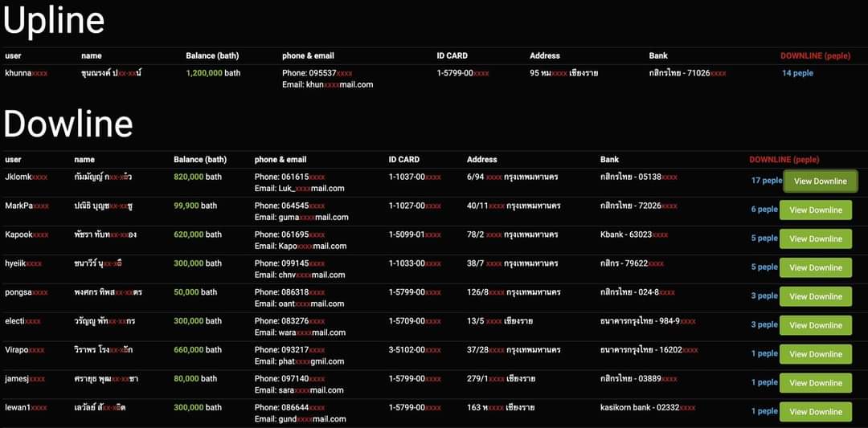Click the Upline heading
This screenshot has width=868, height=428.
click(x=54, y=21)
